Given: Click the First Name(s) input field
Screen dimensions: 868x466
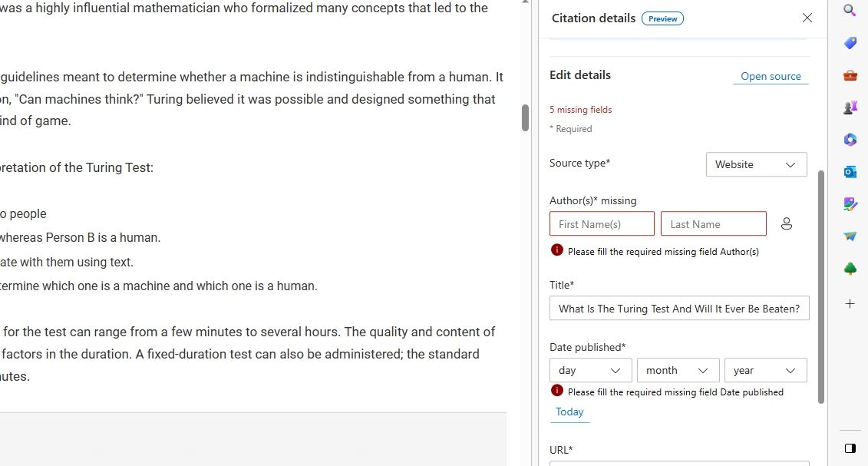Looking at the screenshot, I should 602,224.
